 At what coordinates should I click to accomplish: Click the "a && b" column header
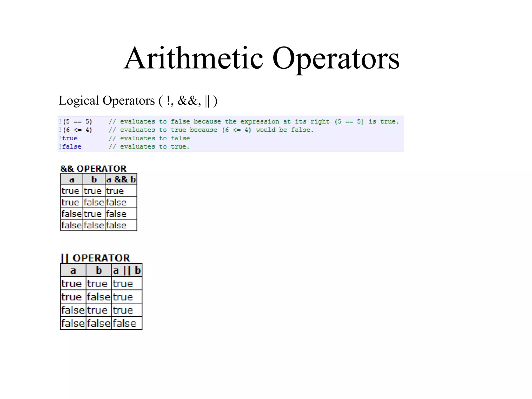click(x=121, y=179)
